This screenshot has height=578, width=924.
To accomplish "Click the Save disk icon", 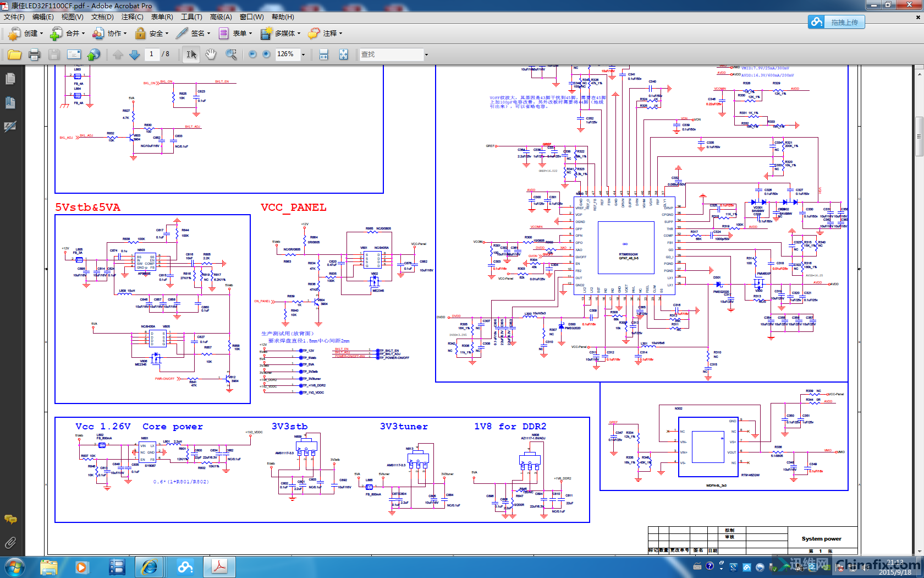I will coord(54,54).
